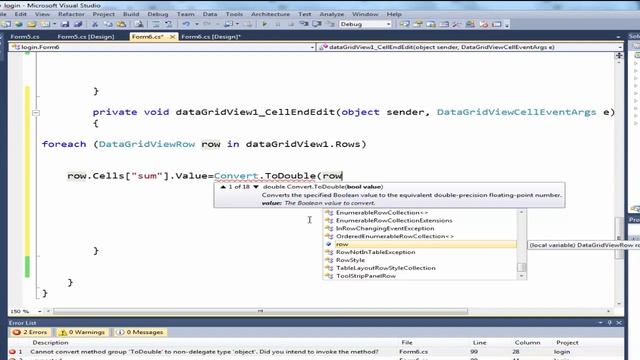Switch to the Form5.cs [Design] tab

click(86, 37)
